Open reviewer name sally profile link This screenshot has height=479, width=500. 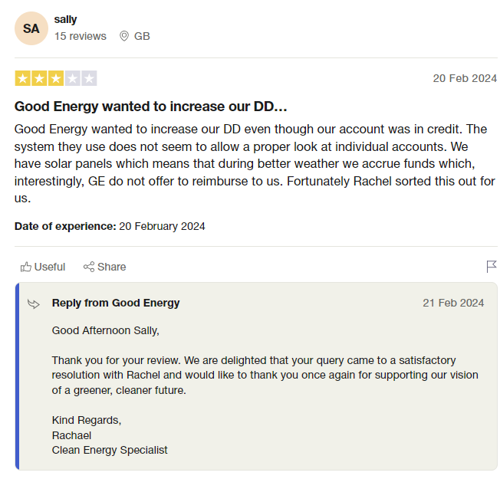pos(65,19)
